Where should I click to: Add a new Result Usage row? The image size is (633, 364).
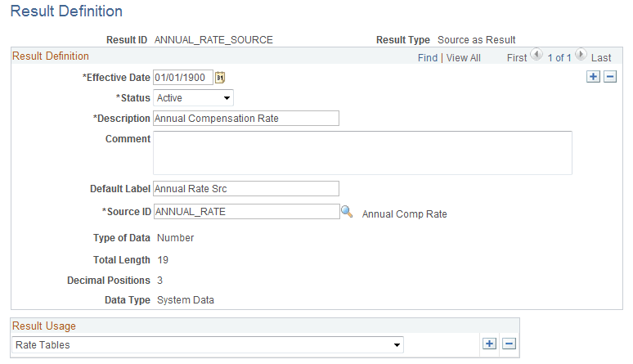489,344
